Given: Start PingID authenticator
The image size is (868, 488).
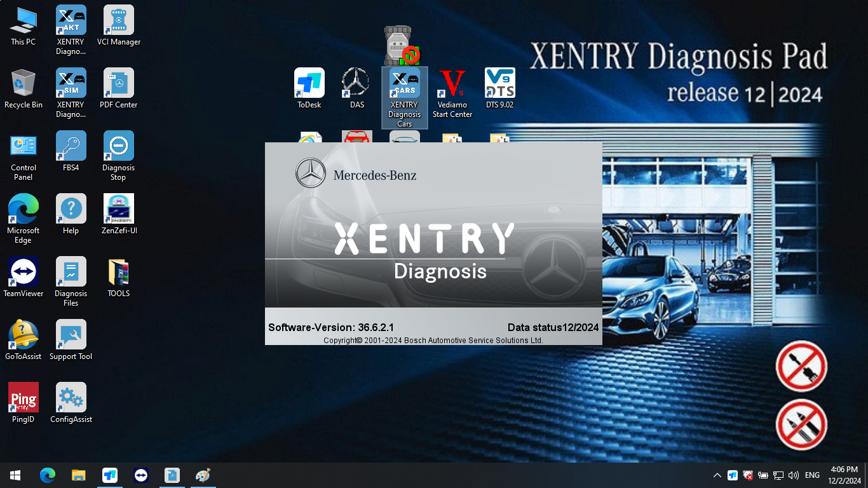Looking at the screenshot, I should pyautogui.click(x=23, y=398).
